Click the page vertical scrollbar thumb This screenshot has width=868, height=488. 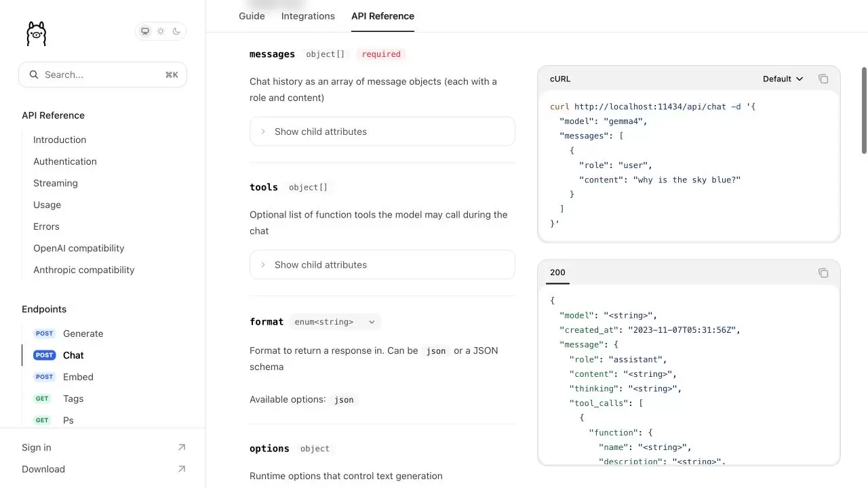pos(864,110)
